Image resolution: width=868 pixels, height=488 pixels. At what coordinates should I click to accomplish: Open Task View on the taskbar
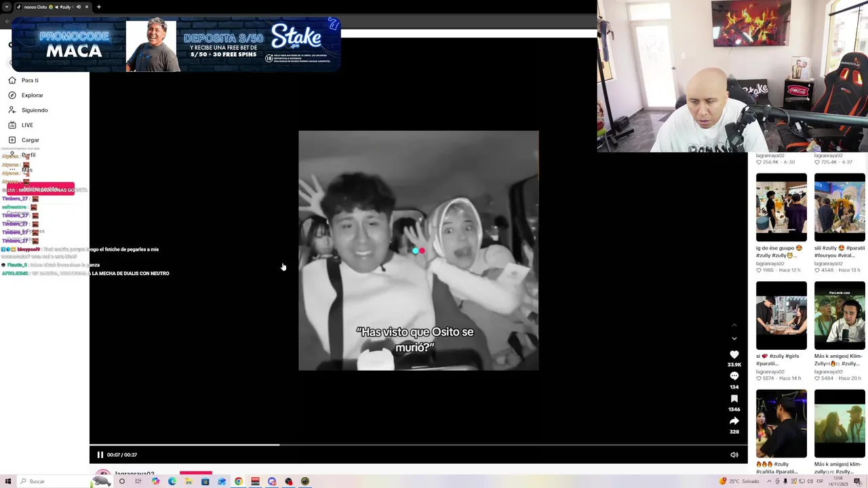pos(138,481)
